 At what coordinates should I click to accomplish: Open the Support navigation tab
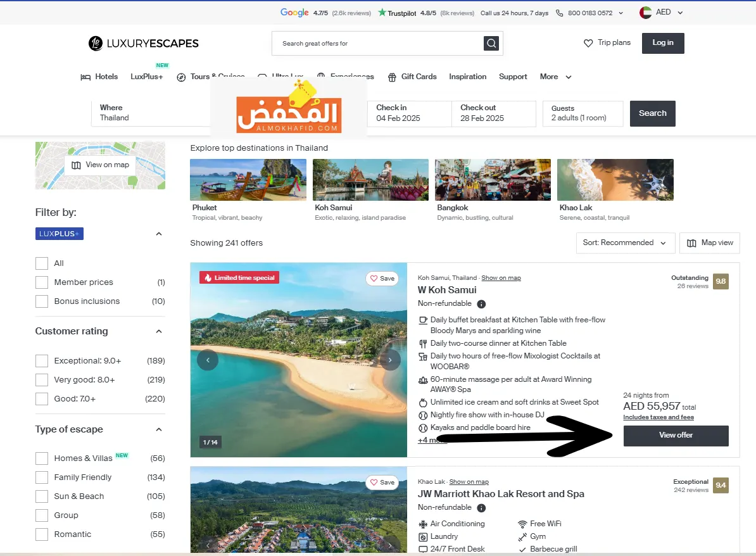point(513,77)
